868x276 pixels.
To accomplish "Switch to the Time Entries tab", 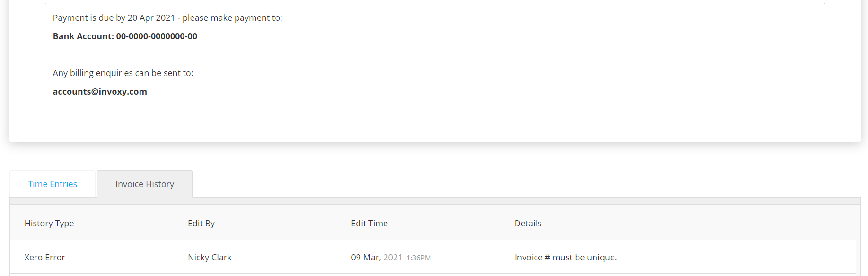I will [x=53, y=184].
